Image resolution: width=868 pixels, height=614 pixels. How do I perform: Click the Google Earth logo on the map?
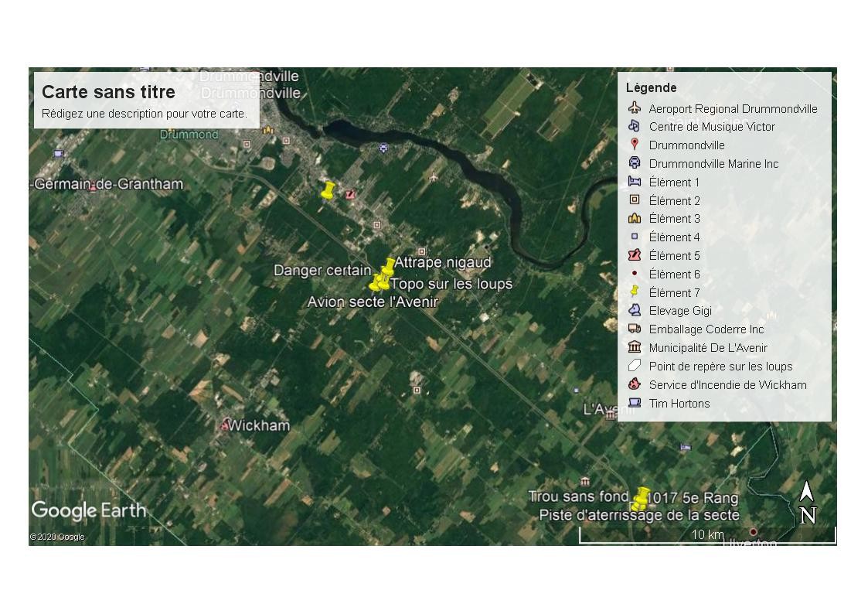pyautogui.click(x=88, y=510)
